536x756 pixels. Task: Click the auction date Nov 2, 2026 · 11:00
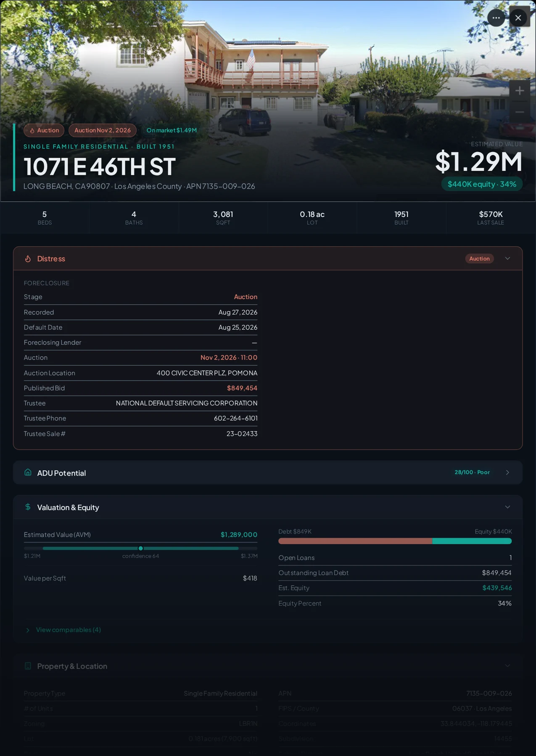click(229, 357)
